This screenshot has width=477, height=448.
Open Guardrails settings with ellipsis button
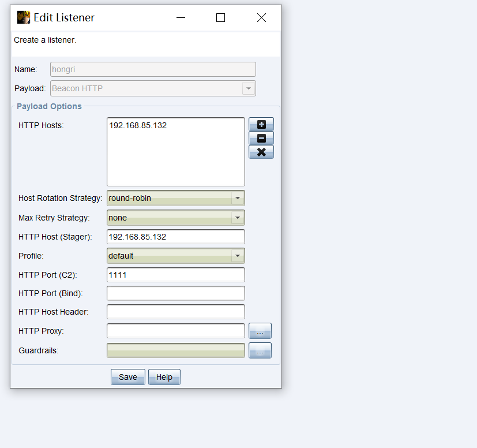click(x=260, y=350)
